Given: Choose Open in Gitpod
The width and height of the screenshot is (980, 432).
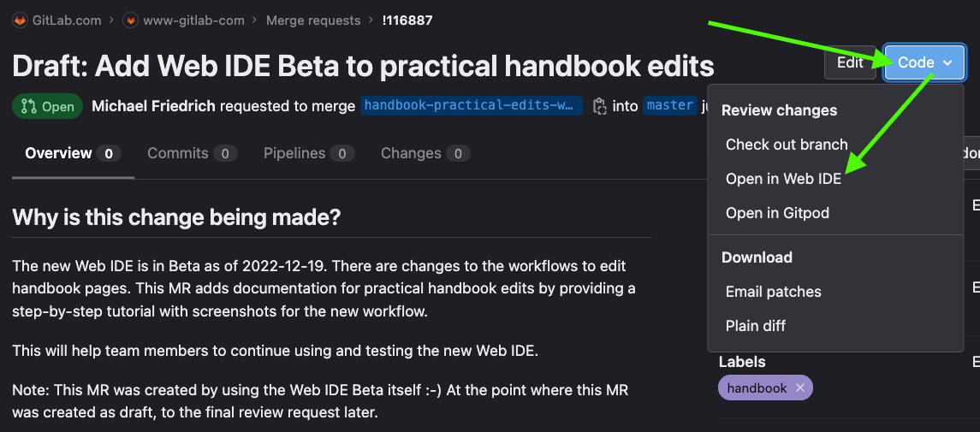Looking at the screenshot, I should pyautogui.click(x=777, y=213).
